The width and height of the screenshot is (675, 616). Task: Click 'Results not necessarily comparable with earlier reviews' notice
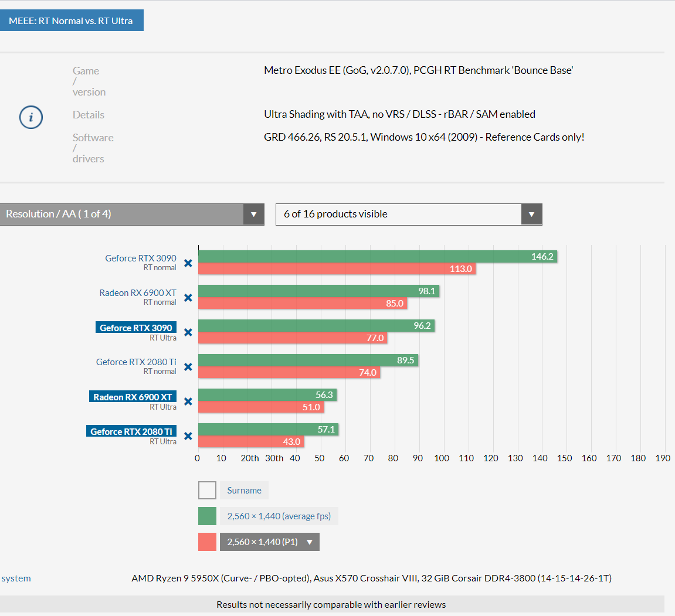pyautogui.click(x=331, y=604)
